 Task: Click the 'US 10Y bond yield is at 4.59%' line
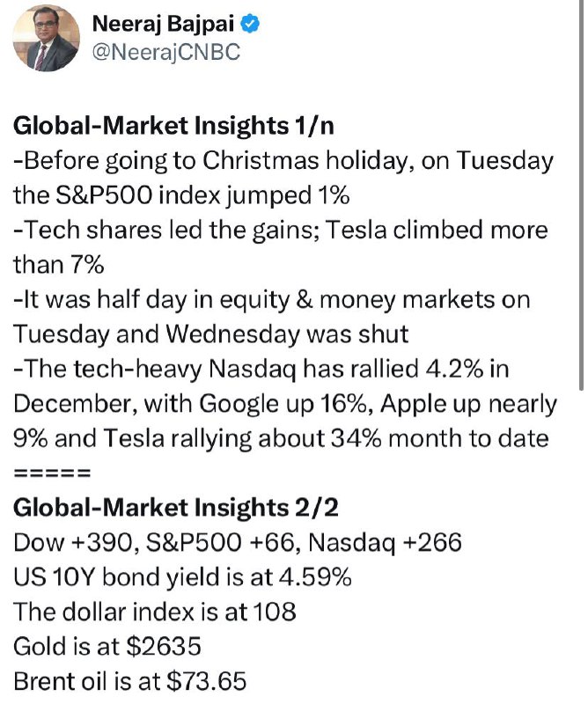pyautogui.click(x=182, y=578)
